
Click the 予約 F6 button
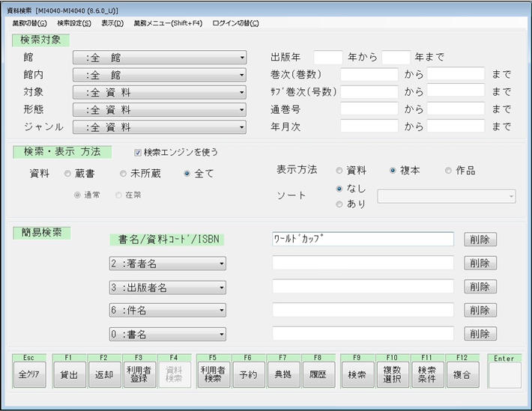249,375
